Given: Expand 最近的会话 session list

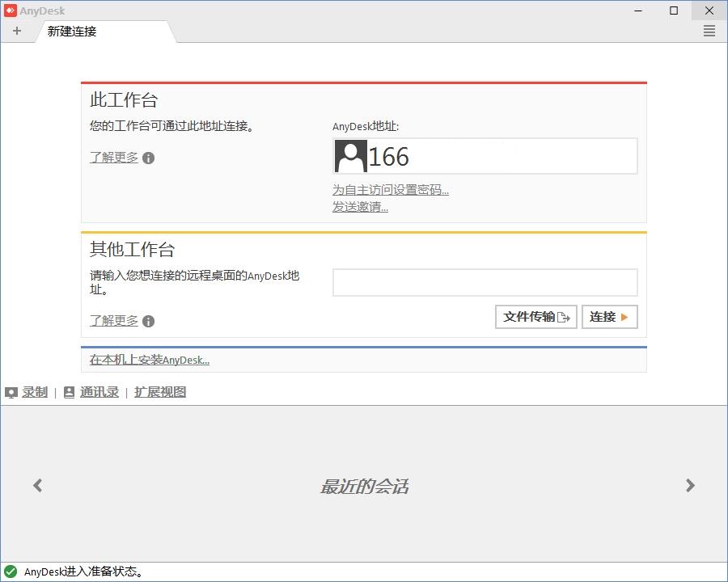Looking at the screenshot, I should click(364, 485).
